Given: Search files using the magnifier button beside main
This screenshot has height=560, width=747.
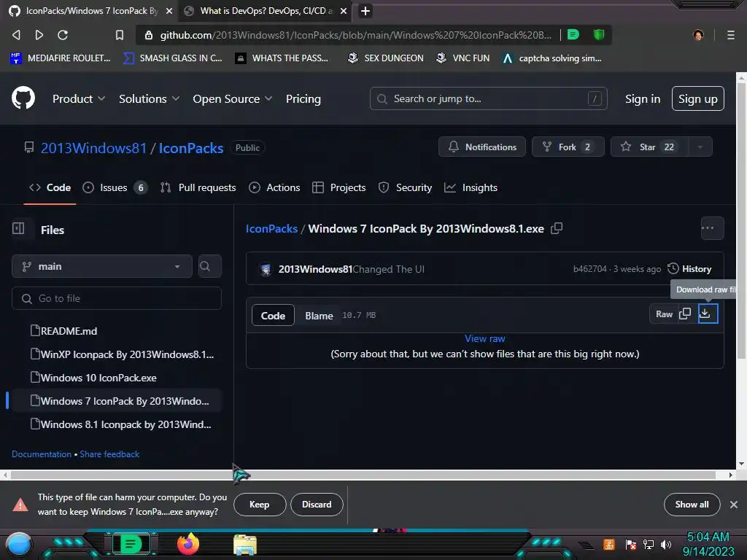Looking at the screenshot, I should coord(209,266).
